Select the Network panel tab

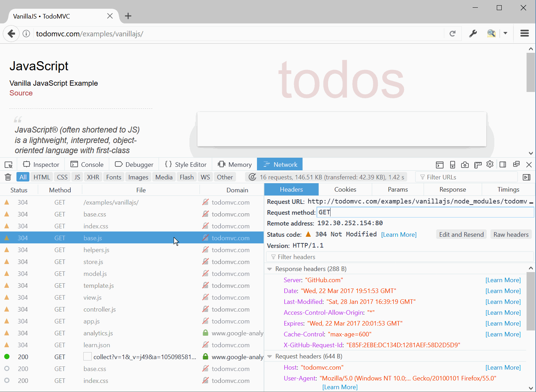pyautogui.click(x=280, y=165)
